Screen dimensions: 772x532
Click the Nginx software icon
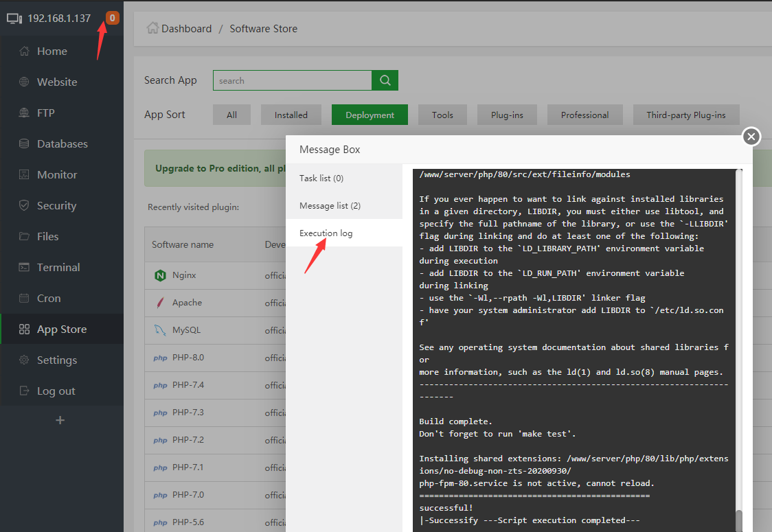coord(160,275)
